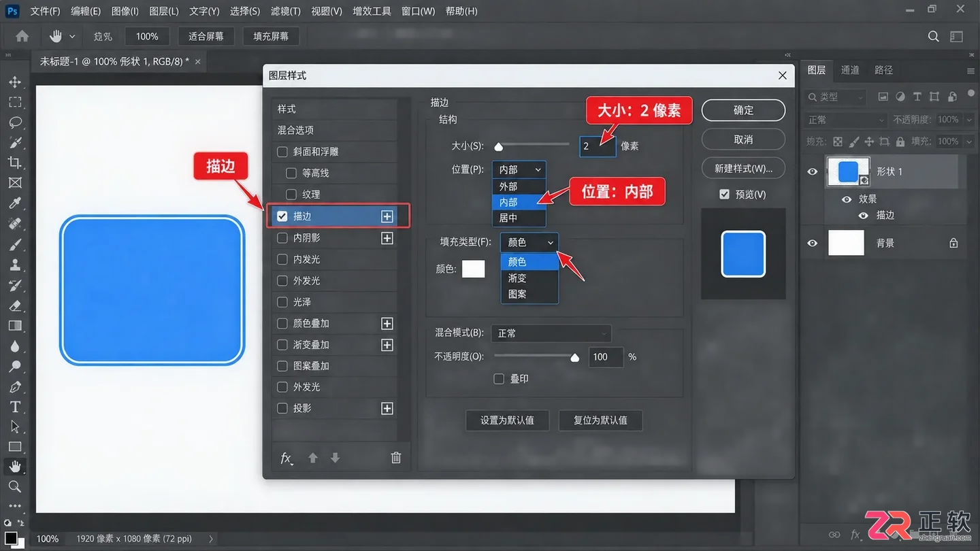Click the lock icon on Background layer

953,243
